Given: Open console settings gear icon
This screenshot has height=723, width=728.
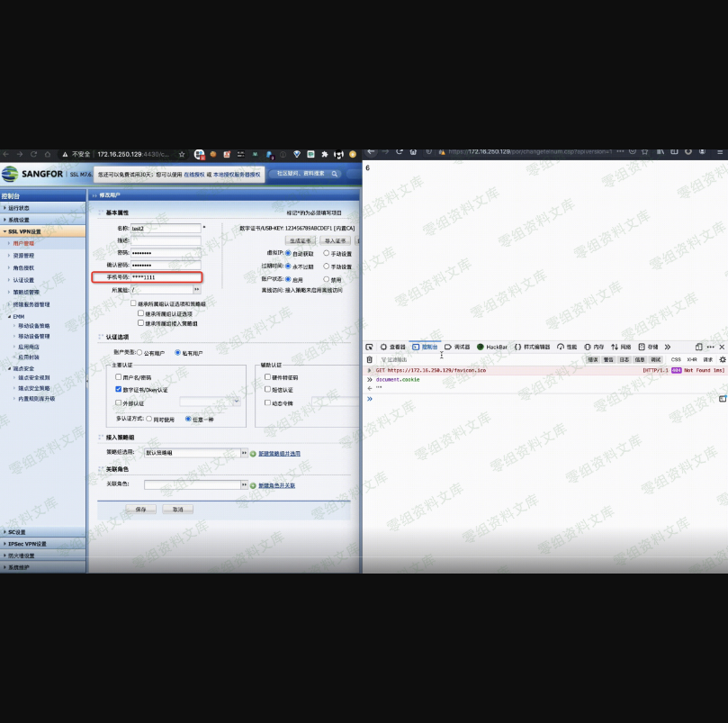Looking at the screenshot, I should pos(722,359).
